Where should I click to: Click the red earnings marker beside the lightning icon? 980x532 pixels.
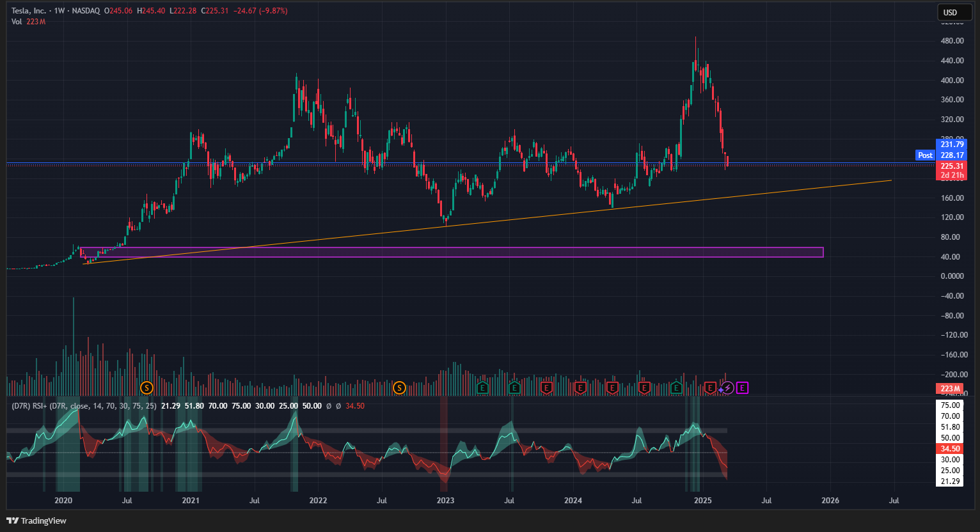click(709, 387)
